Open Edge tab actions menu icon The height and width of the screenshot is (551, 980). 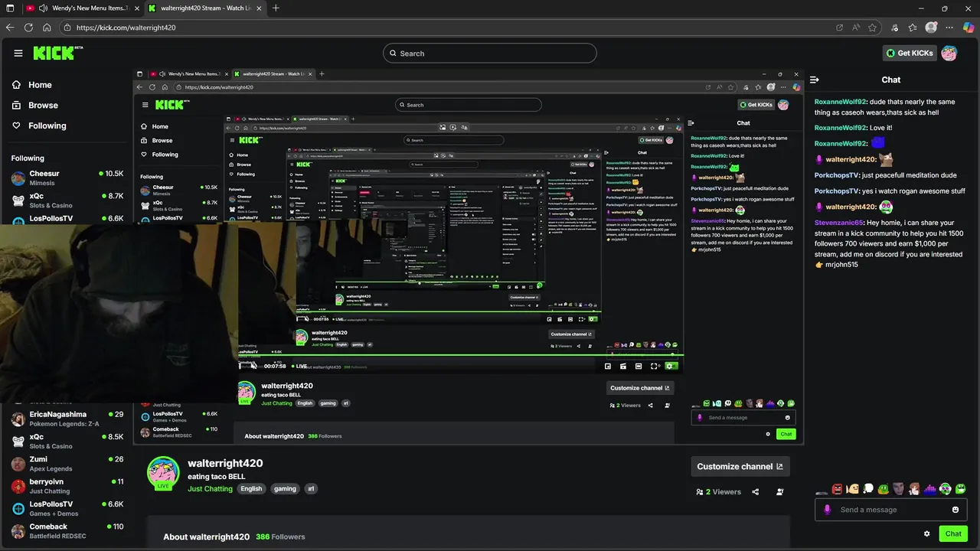coord(10,8)
